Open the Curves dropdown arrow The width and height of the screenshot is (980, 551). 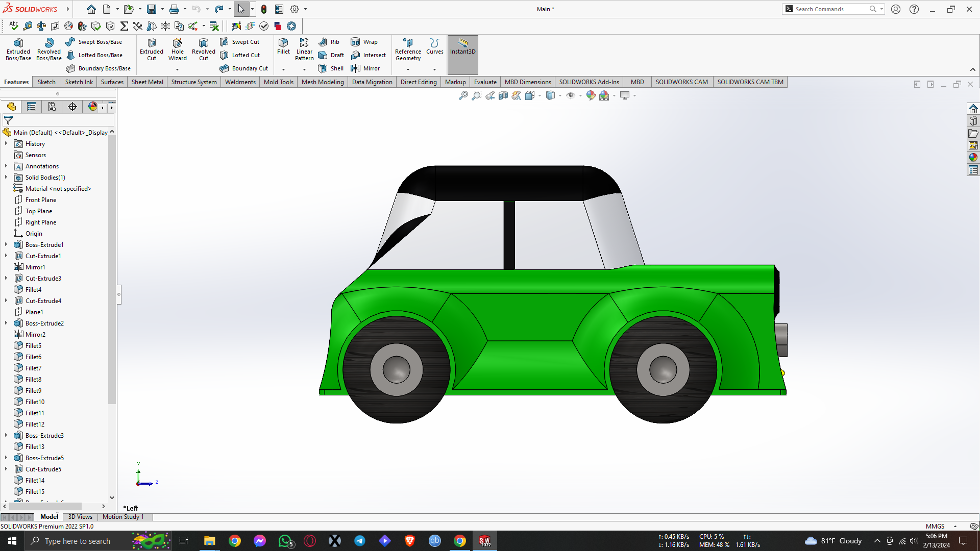coord(435,69)
